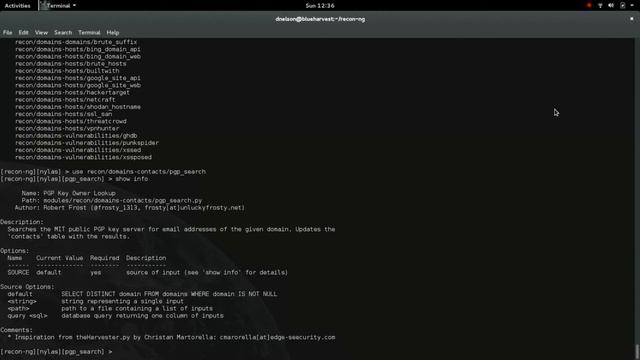Click the battery status icon

click(x=622, y=6)
